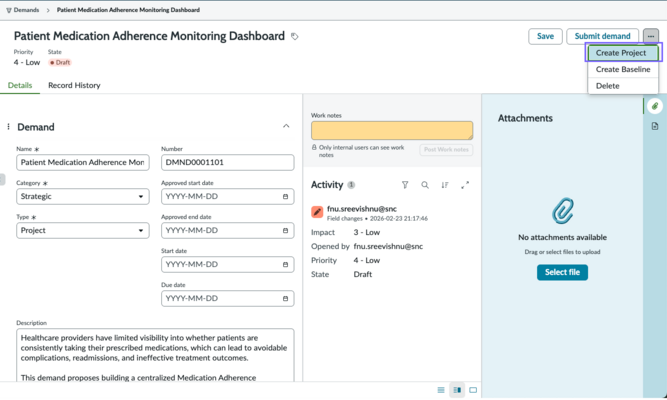Viewport: 667px width, 400px height.
Task: Choose Delete from the actions menu
Action: point(623,86)
